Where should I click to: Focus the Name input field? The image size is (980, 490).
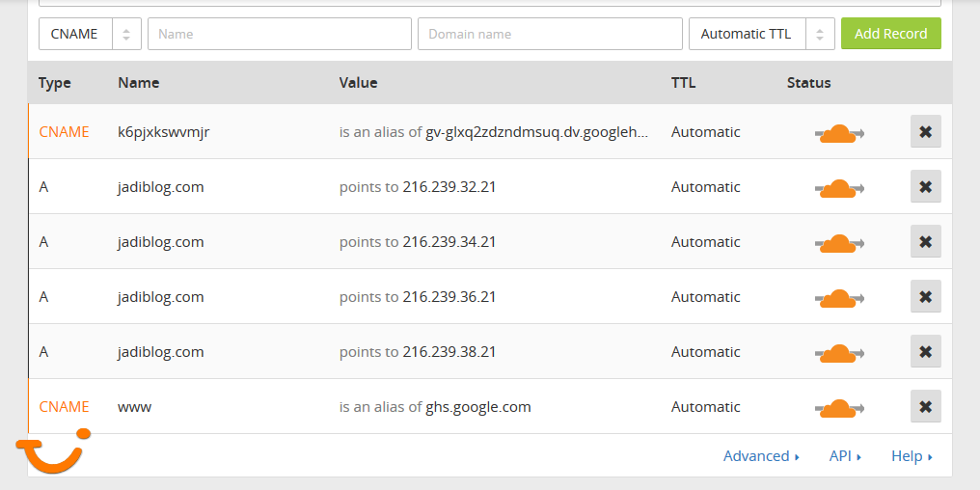coord(280,34)
